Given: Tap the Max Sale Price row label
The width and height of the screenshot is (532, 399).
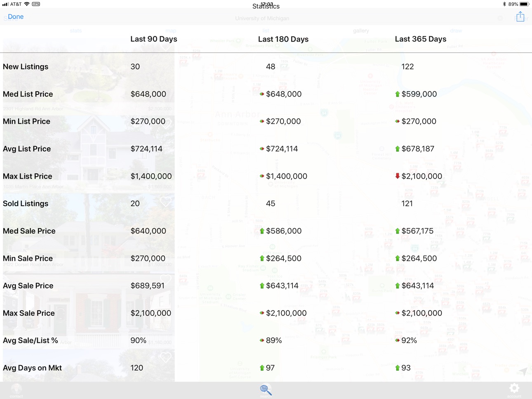Looking at the screenshot, I should [x=29, y=313].
